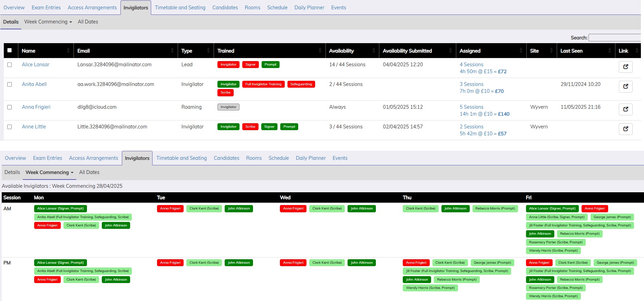The height and width of the screenshot is (301, 644).
Task: Select the Anna Frigieri row checkbox
Action: (x=10, y=107)
